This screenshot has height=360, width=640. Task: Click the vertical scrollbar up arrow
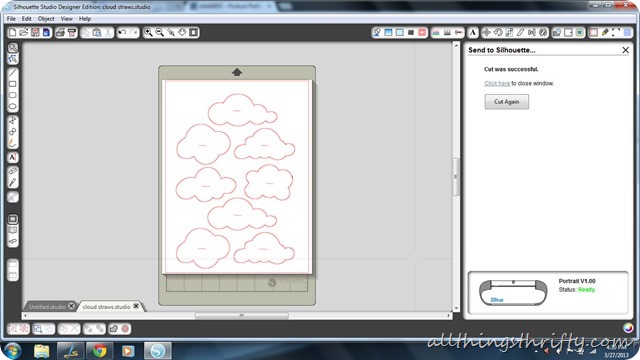point(456,45)
